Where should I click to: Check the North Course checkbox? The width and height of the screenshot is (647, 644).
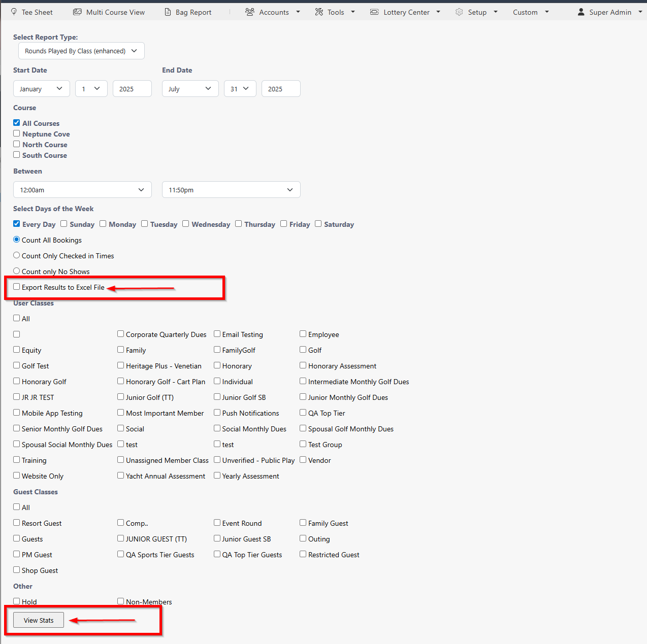[x=17, y=144]
